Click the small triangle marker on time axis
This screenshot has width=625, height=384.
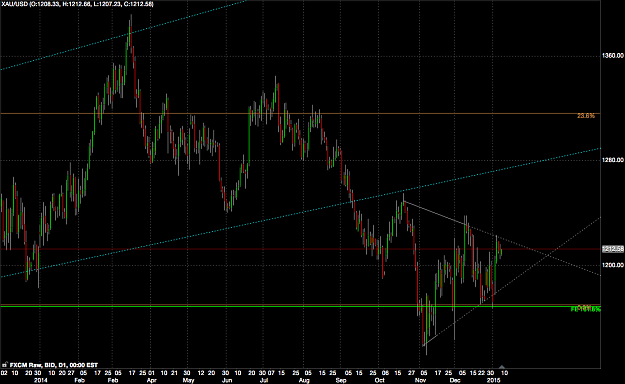(x=502, y=366)
